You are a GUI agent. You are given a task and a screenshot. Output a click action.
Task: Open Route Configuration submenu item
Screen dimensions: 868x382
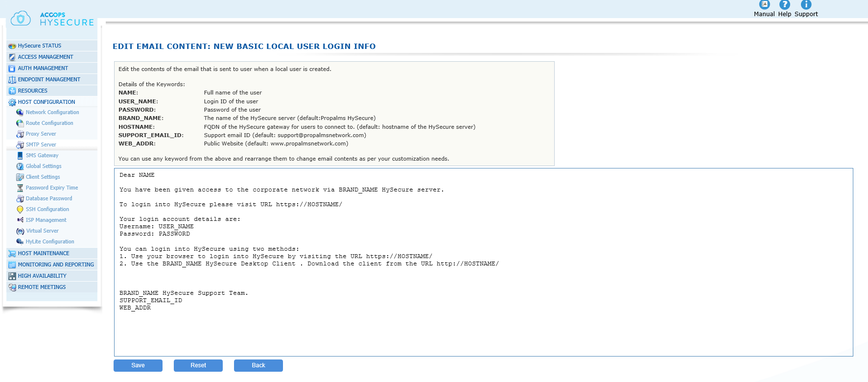pos(49,123)
